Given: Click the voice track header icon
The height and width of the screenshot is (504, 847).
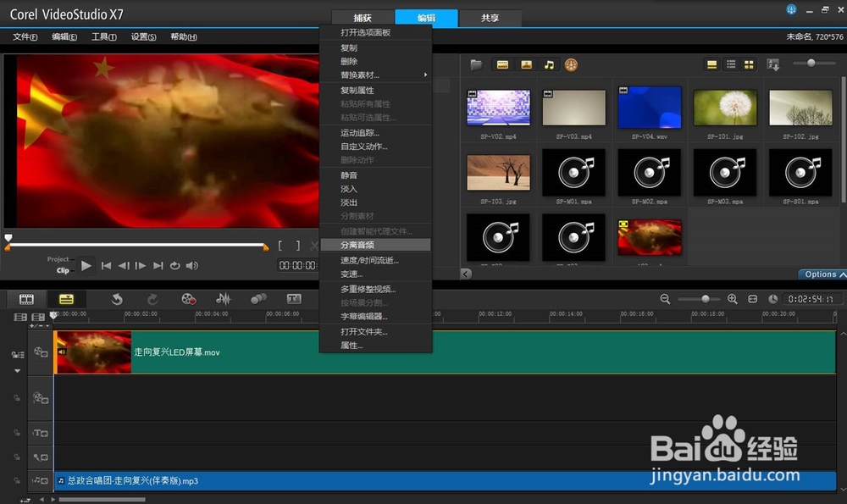Looking at the screenshot, I should [41, 457].
